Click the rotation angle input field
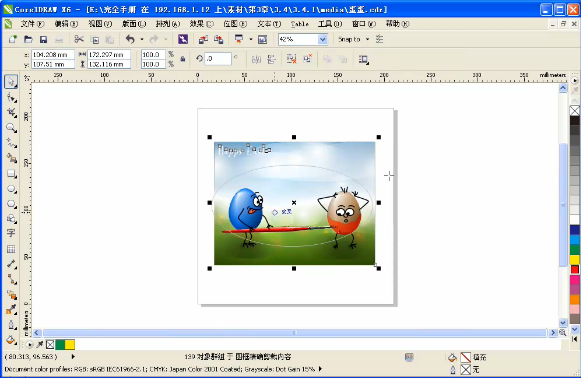This screenshot has width=581, height=378. (218, 59)
